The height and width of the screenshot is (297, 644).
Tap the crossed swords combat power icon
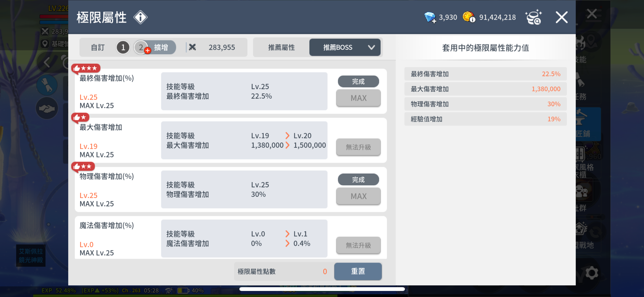(192, 47)
